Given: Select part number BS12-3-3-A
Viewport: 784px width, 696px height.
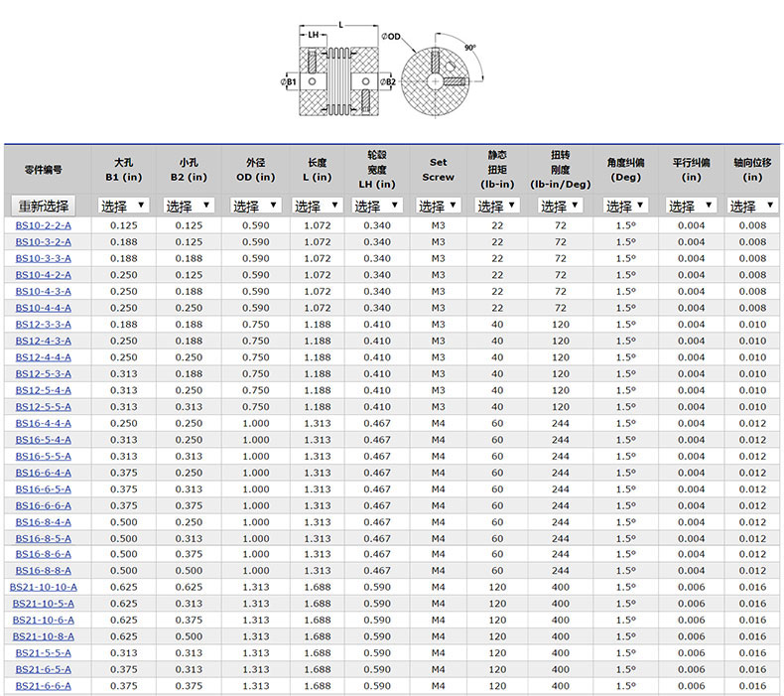Looking at the screenshot, I should tap(44, 325).
